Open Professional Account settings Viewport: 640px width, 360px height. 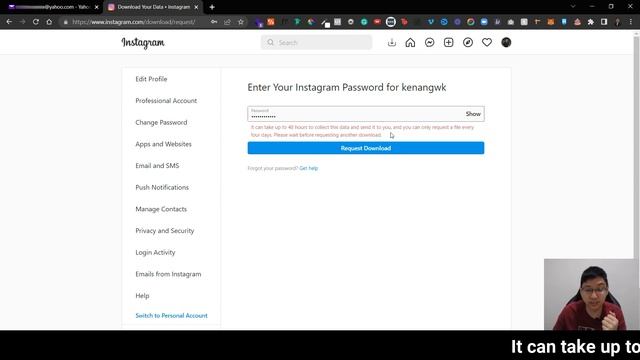(x=166, y=100)
